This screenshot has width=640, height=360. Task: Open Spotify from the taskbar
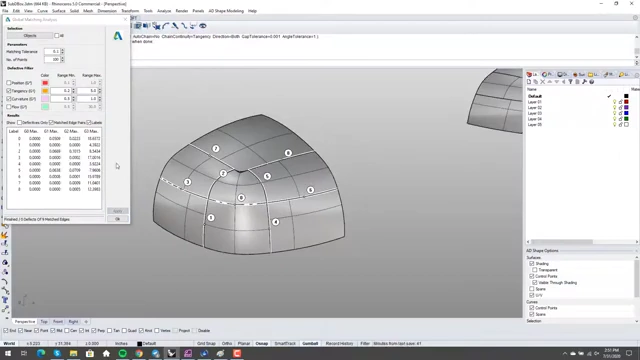pos(122,353)
